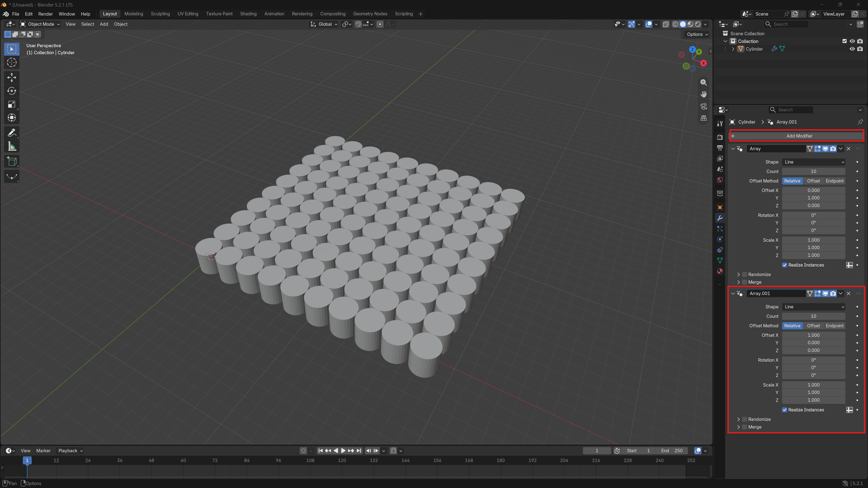Set Array offset method to Offset

point(813,181)
